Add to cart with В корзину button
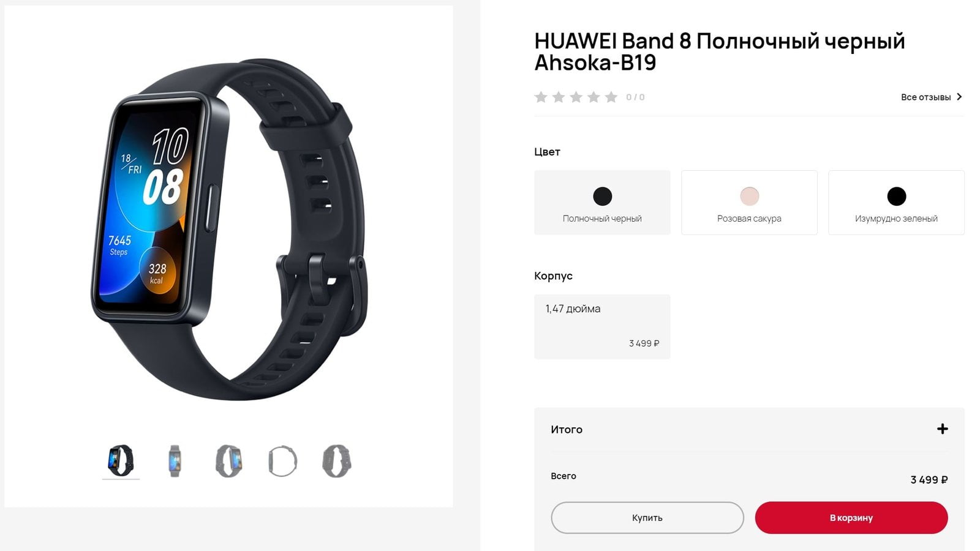980x551 pixels. pos(851,518)
